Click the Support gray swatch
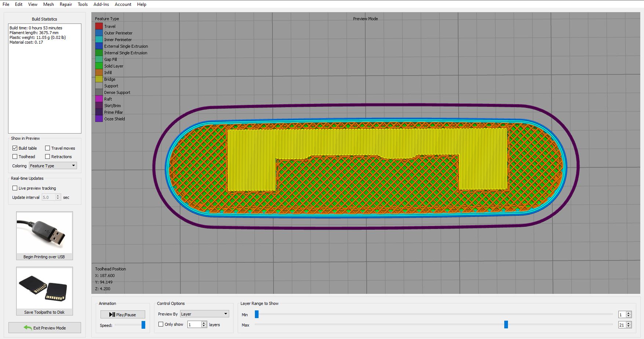 pos(99,86)
